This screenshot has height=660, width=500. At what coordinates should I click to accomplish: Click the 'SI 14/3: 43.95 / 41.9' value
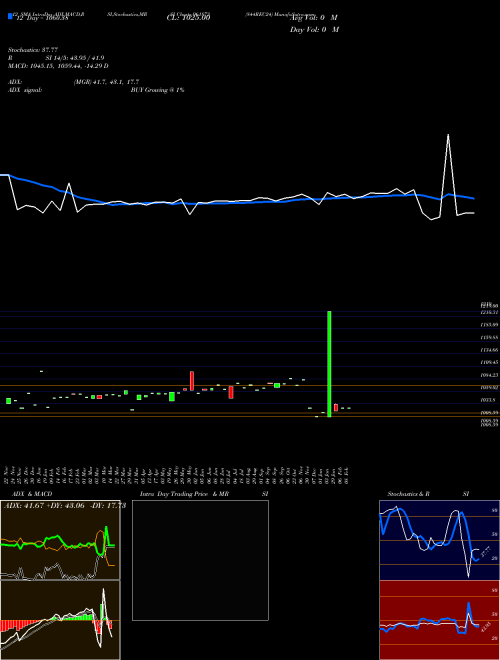coord(75,58)
